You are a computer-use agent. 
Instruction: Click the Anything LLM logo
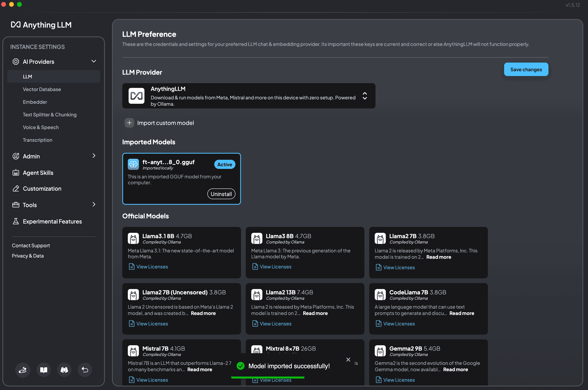tap(41, 25)
